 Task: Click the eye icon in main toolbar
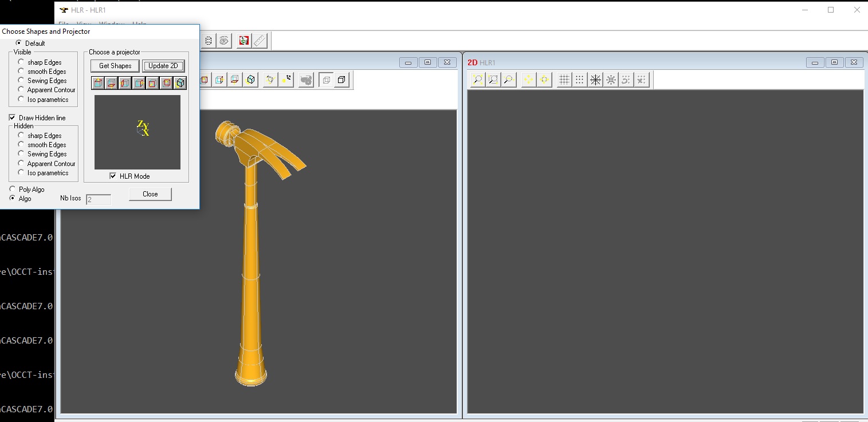[224, 41]
